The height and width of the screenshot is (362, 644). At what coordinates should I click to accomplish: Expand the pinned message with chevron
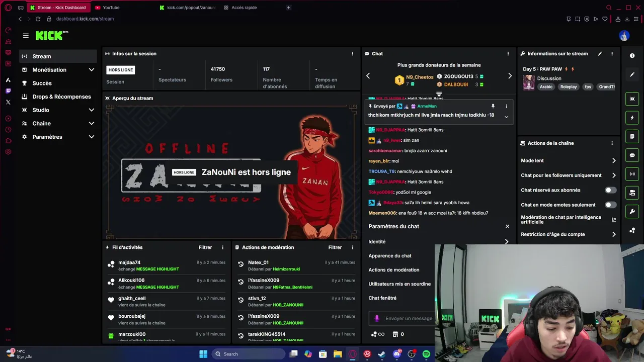click(x=506, y=117)
